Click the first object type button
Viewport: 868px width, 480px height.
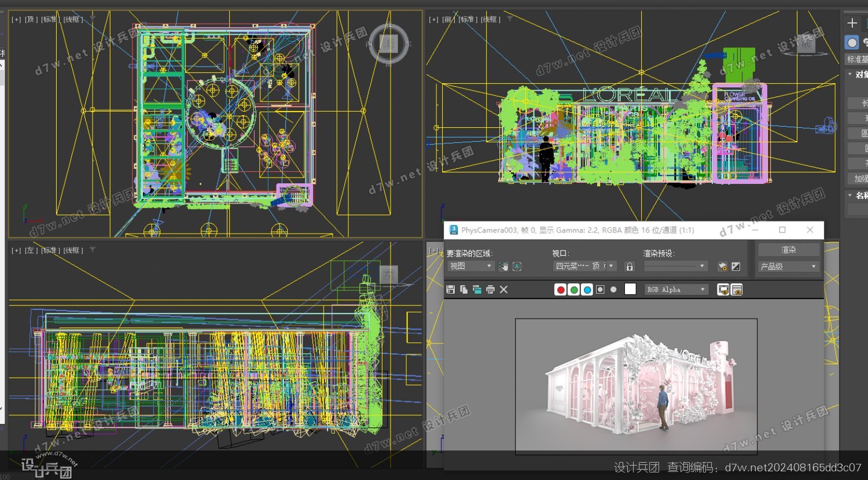(858, 103)
